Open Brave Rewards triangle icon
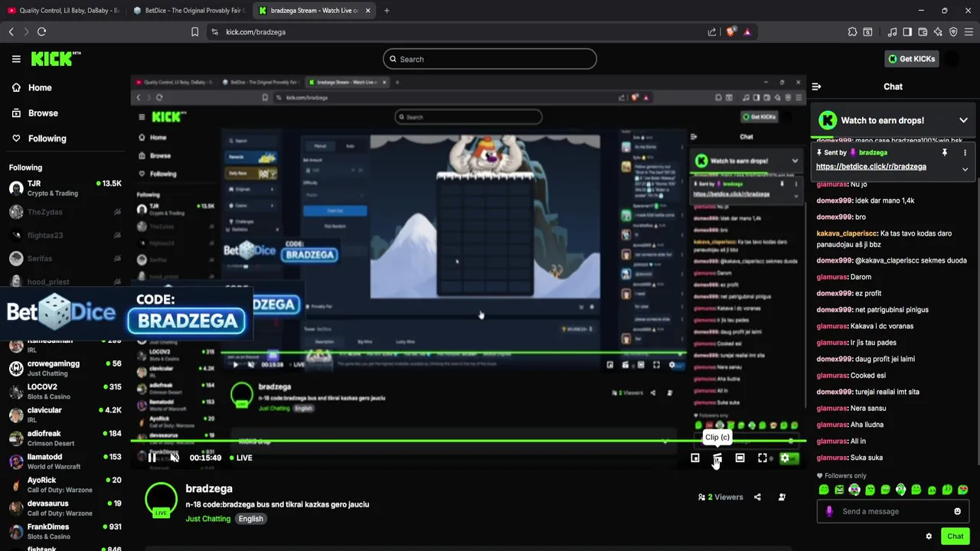 click(747, 32)
